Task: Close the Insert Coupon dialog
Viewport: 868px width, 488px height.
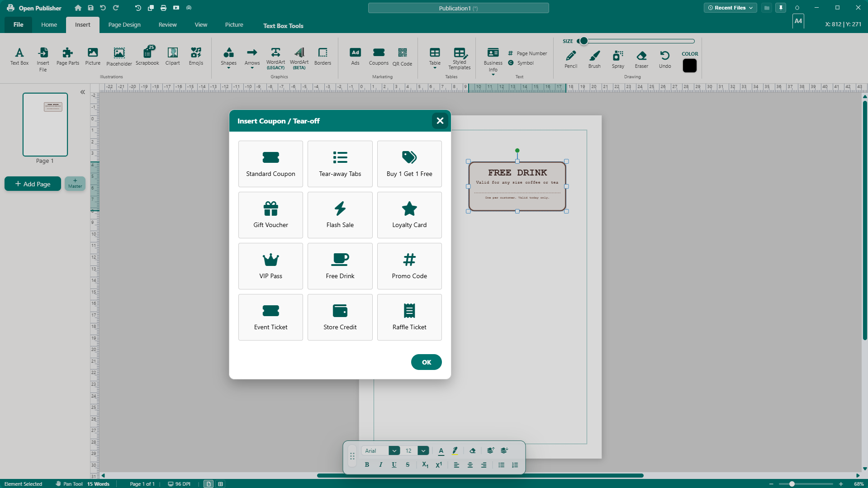Action: tap(440, 121)
